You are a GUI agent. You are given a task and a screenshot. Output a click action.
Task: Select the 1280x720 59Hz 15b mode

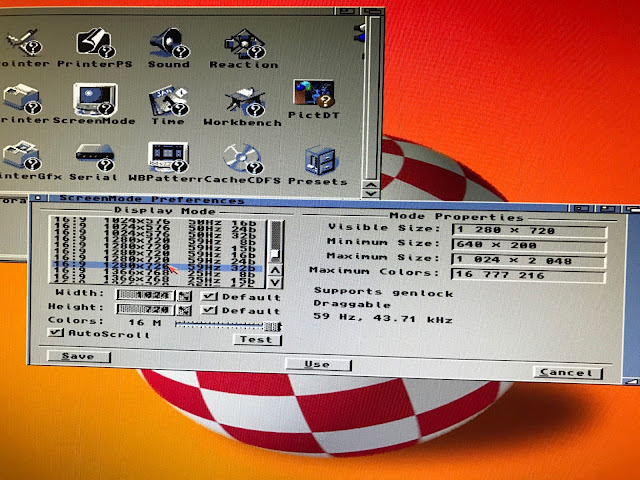click(x=155, y=249)
